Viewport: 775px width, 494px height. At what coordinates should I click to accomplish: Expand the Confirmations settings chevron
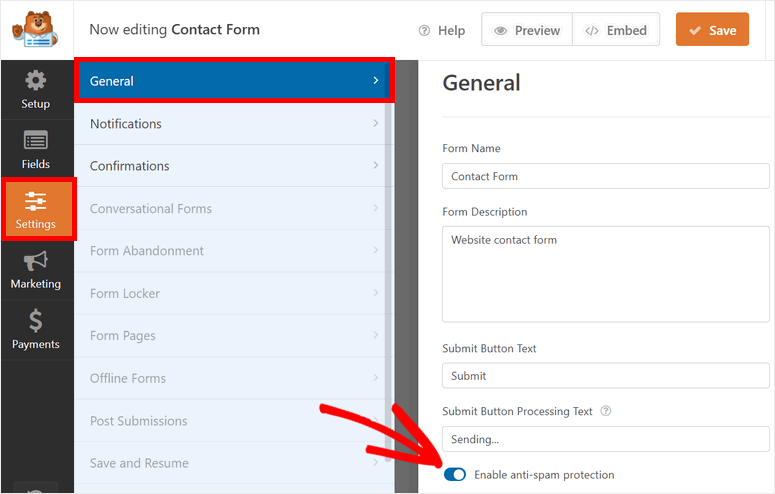pos(375,166)
